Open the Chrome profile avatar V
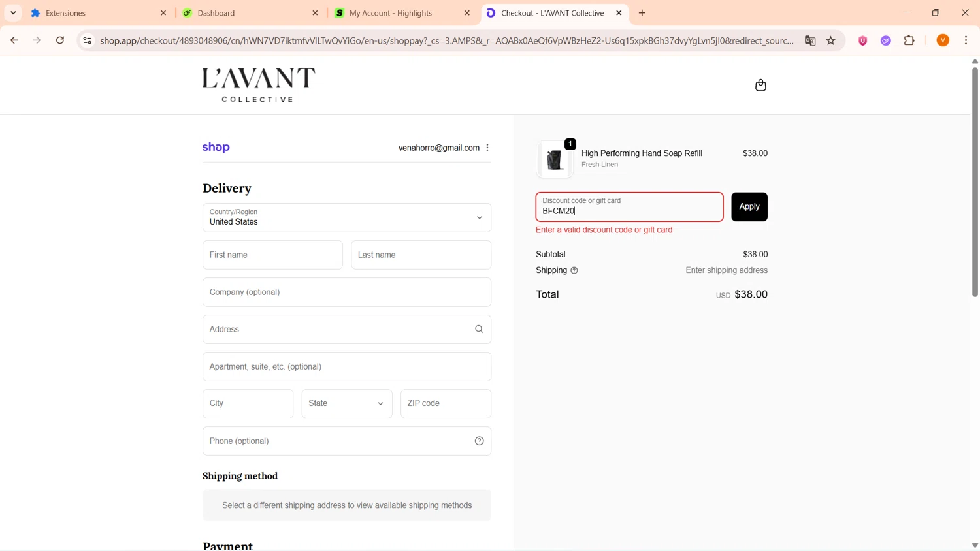 click(x=943, y=40)
